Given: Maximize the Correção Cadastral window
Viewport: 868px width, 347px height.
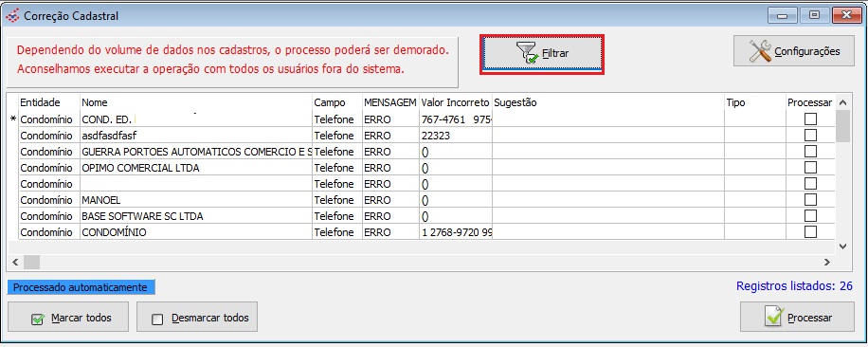Looking at the screenshot, I should click(x=814, y=15).
